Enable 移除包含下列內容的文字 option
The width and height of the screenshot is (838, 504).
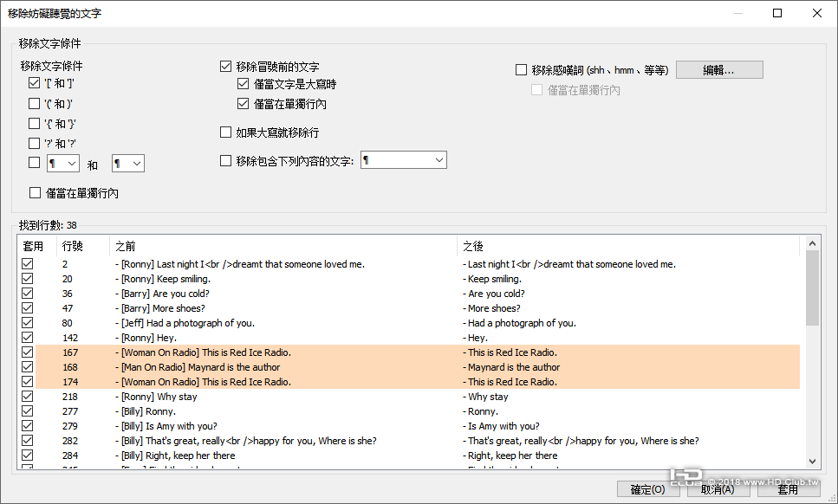[225, 159]
